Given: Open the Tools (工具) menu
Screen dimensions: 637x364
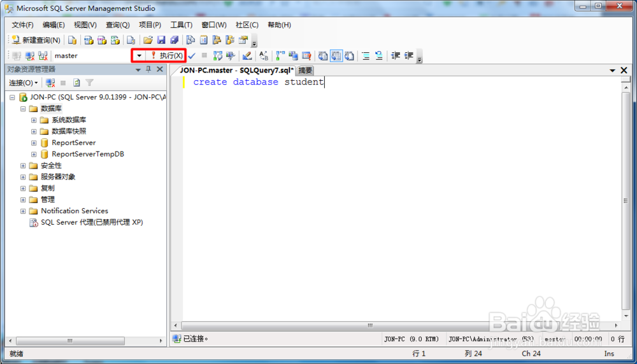Looking at the screenshot, I should click(181, 25).
